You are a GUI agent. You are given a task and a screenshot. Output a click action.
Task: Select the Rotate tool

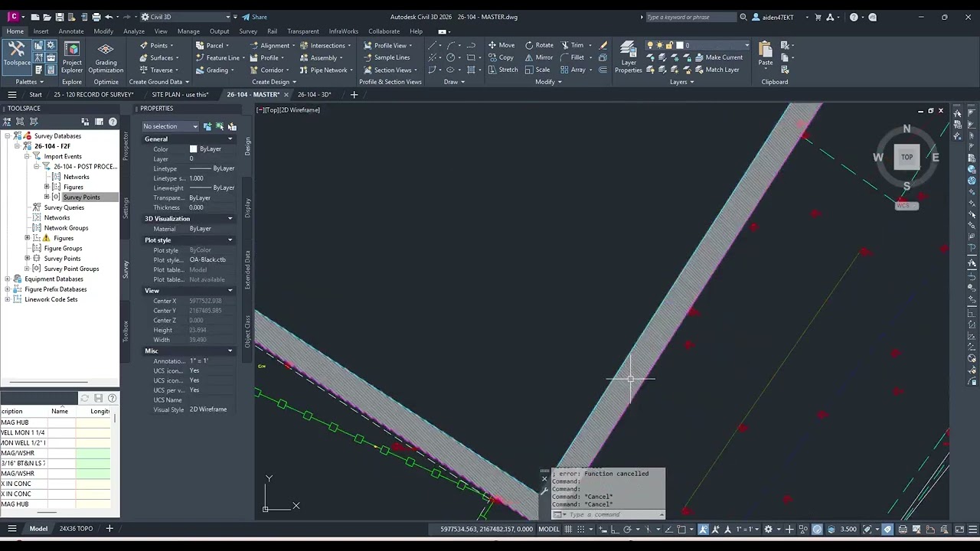[x=539, y=45]
